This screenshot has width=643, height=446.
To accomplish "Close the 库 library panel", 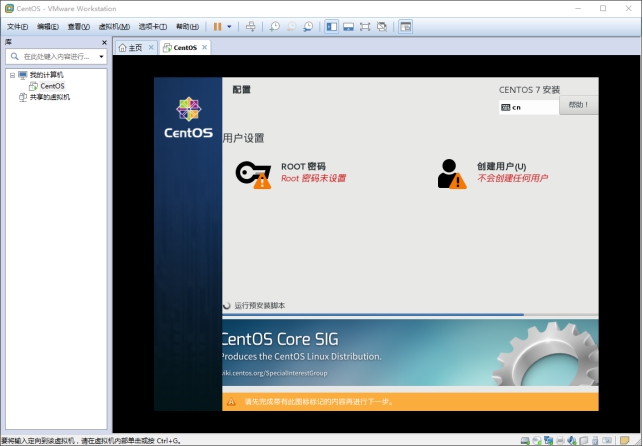I will pyautogui.click(x=104, y=42).
